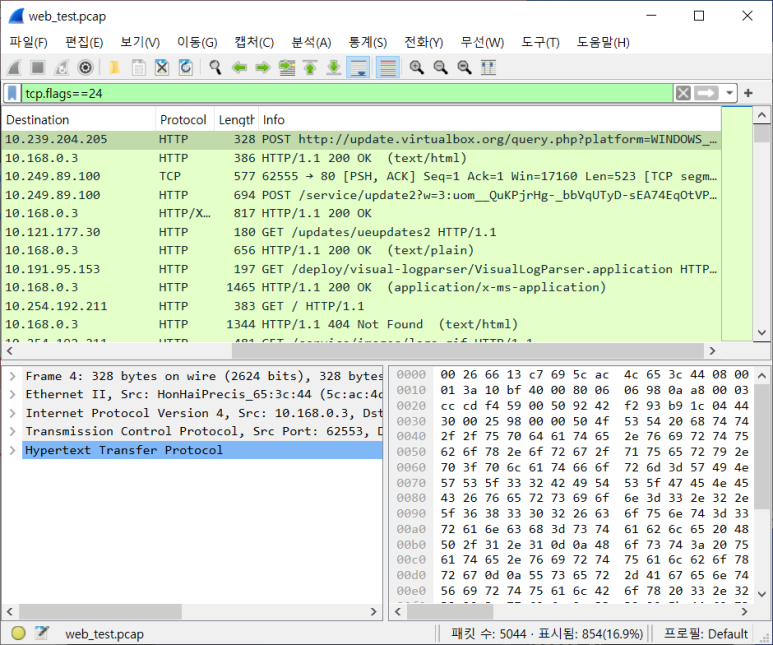Open the 도움말(H) menu
This screenshot has height=645, width=773.
click(x=603, y=42)
